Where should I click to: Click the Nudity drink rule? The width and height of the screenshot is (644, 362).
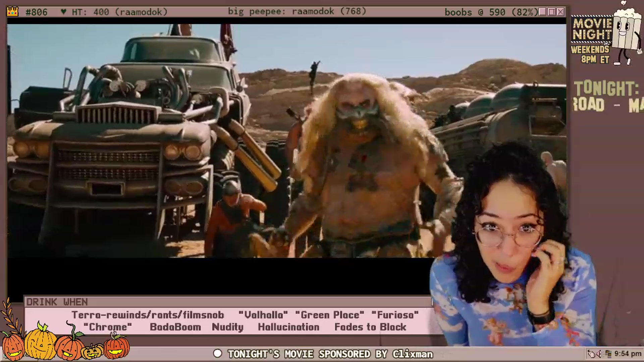(x=228, y=327)
